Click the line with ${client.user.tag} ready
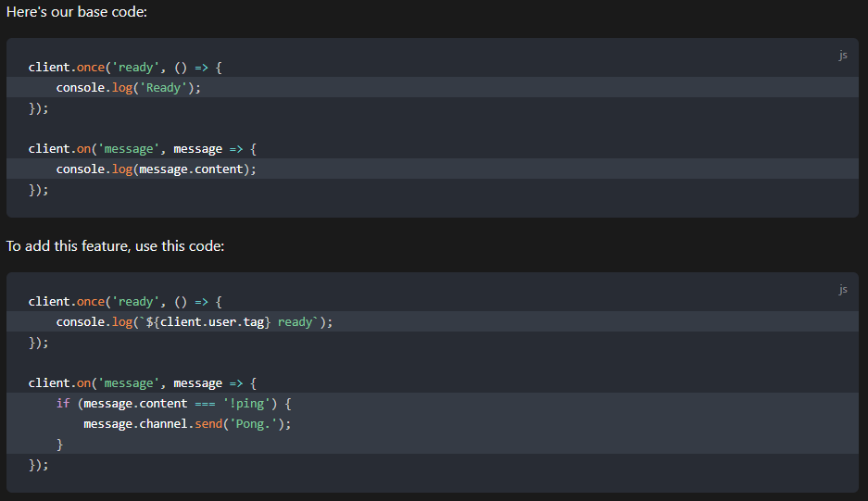The image size is (868, 501). [x=433, y=321]
